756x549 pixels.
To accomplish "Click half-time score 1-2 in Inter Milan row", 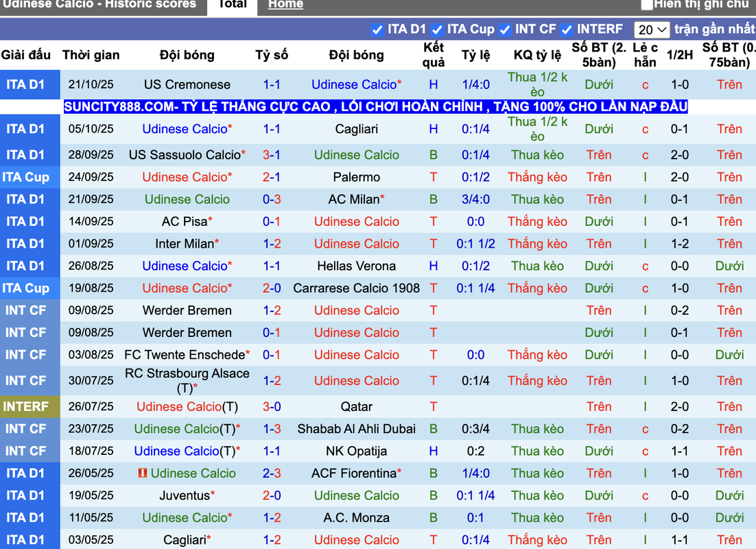I will pos(680,244).
